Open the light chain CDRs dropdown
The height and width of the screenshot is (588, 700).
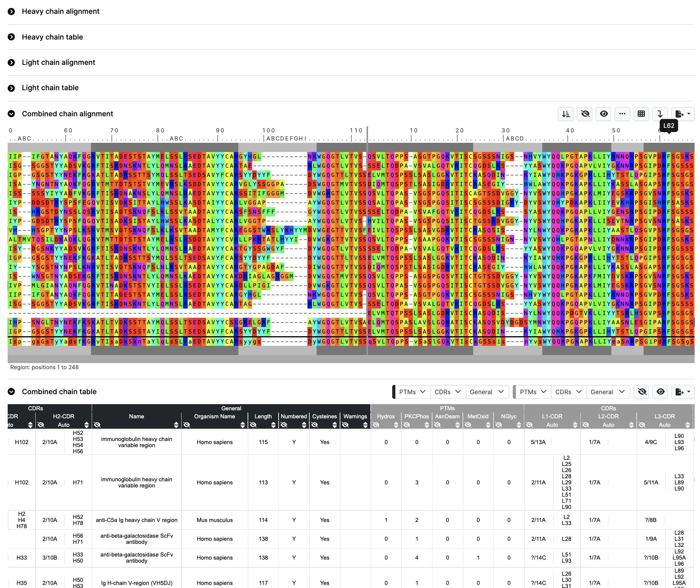point(569,392)
